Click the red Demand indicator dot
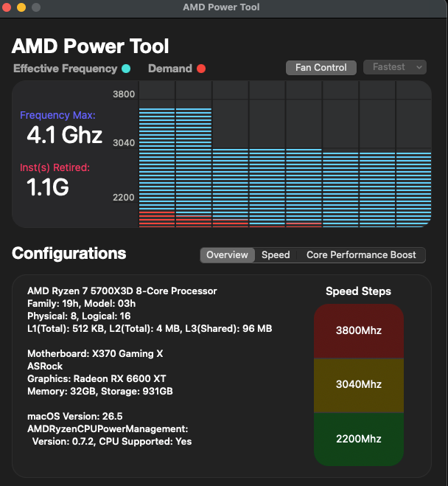448x486 pixels. click(x=201, y=69)
